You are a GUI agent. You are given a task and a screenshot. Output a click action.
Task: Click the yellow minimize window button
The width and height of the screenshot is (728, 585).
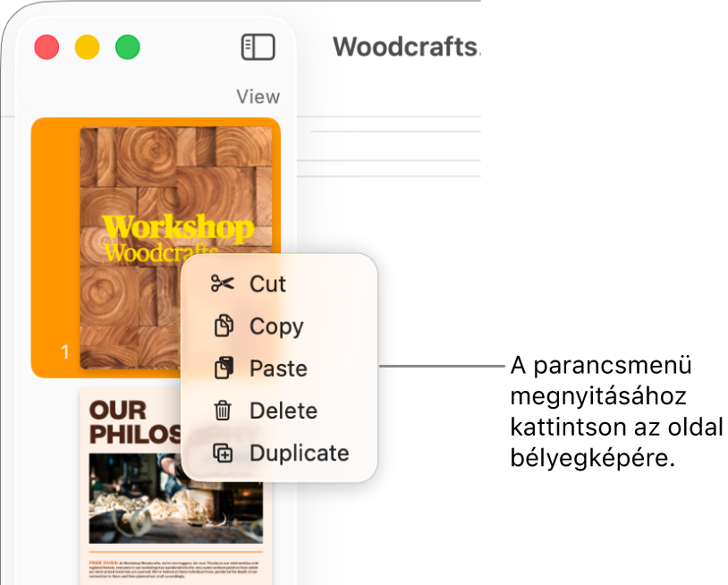click(x=88, y=47)
